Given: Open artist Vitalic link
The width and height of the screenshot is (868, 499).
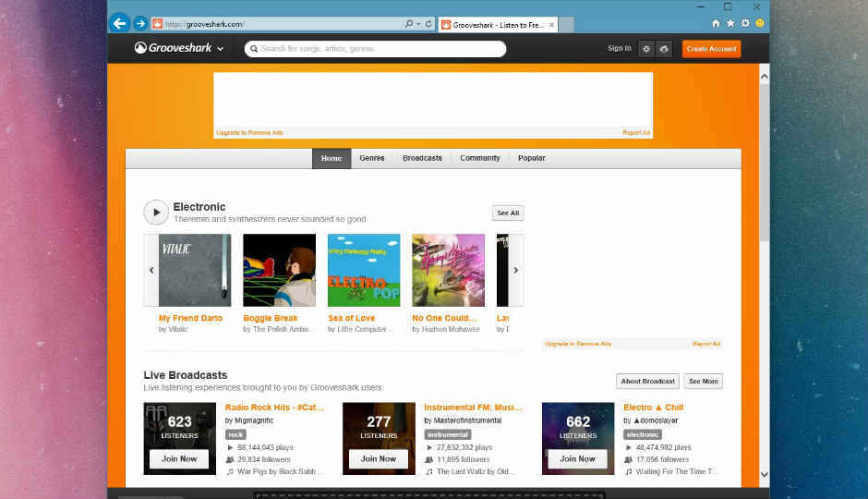Looking at the screenshot, I should coord(178,330).
